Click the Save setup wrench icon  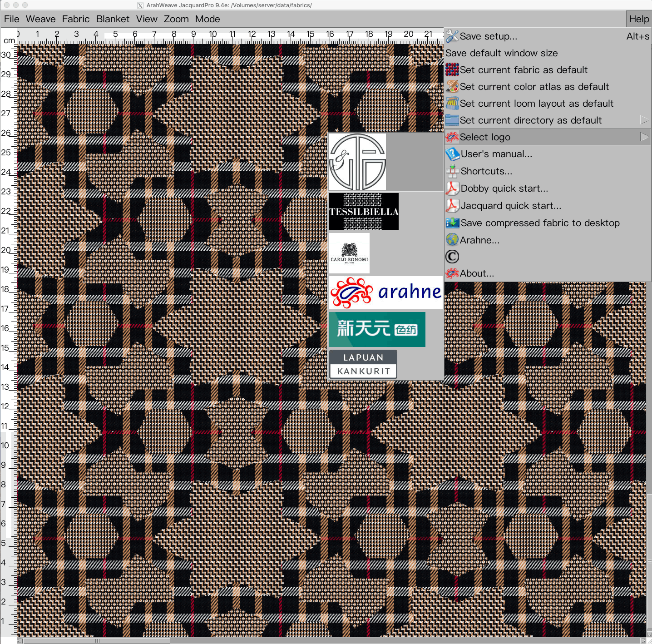(x=452, y=36)
